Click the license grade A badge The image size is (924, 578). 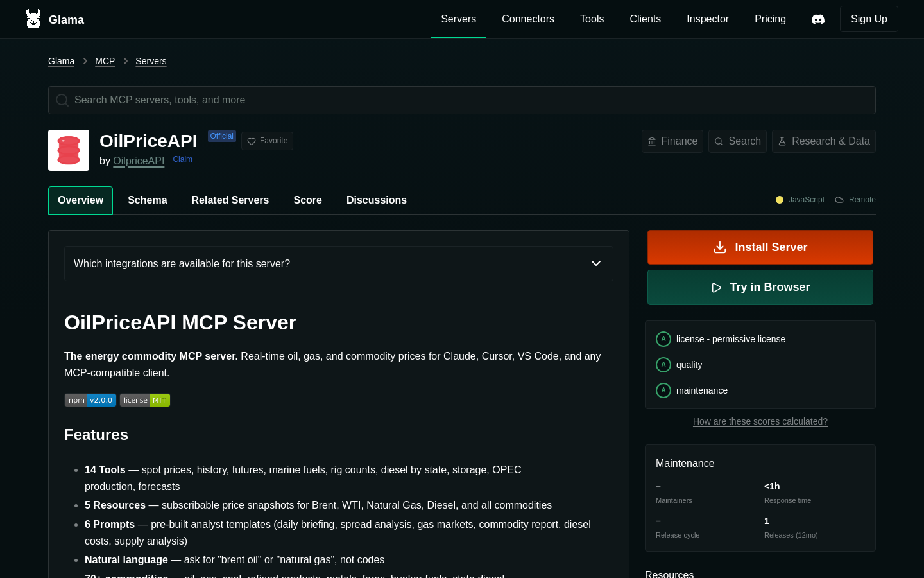click(x=663, y=339)
